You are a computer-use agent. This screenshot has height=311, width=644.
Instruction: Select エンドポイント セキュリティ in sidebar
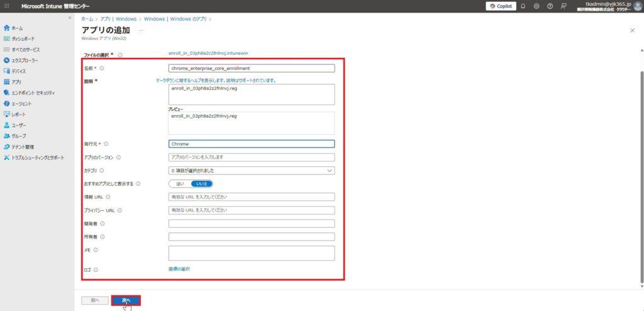33,93
